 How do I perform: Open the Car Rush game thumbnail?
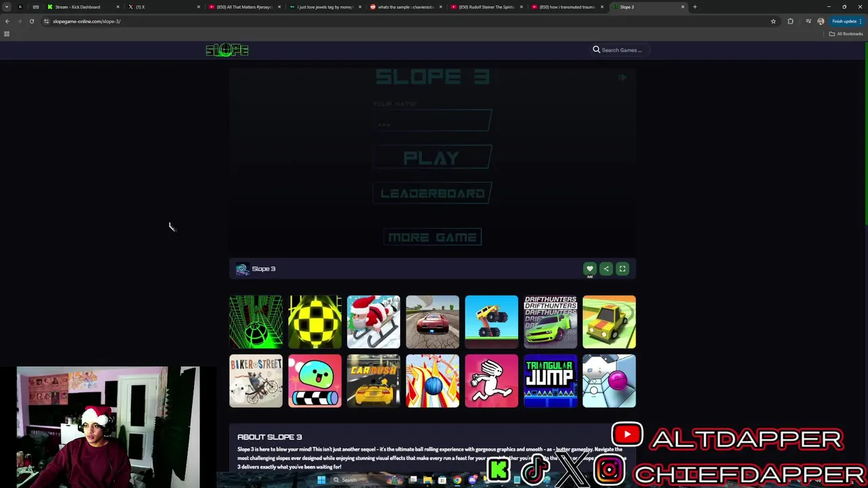pyautogui.click(x=374, y=381)
